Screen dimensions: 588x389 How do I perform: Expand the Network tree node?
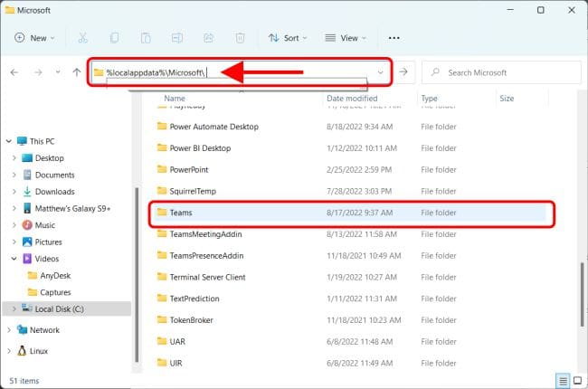[9, 330]
